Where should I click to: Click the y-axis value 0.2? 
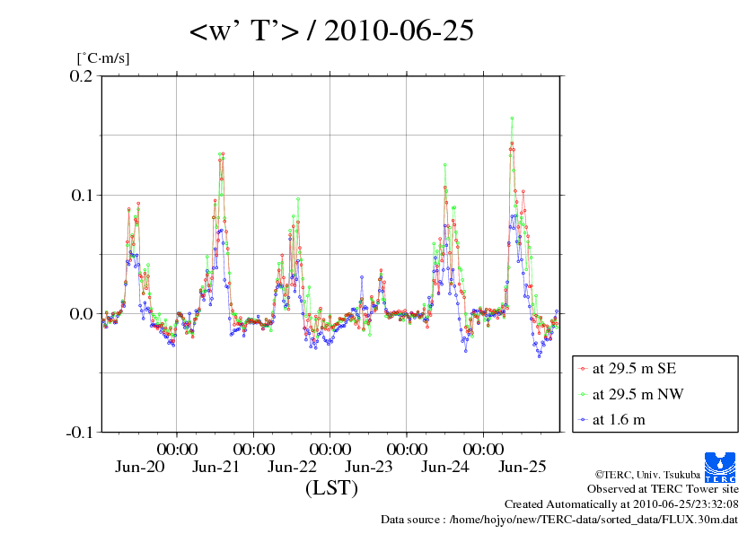[x=81, y=76]
